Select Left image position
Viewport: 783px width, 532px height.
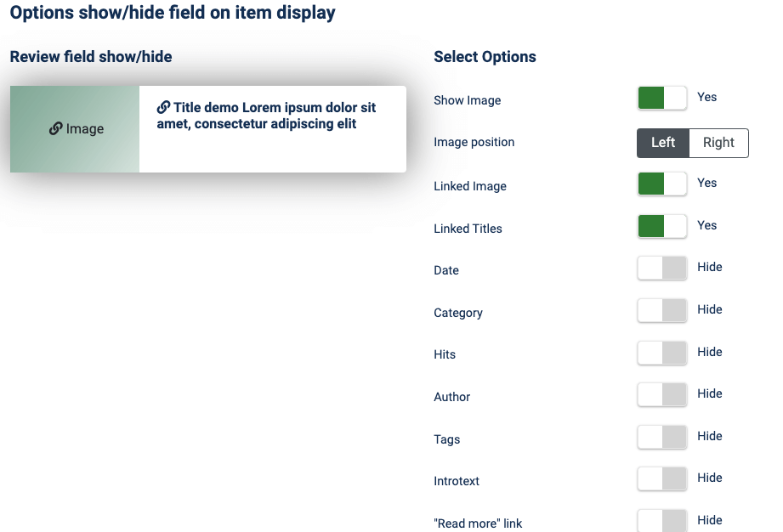pos(663,143)
